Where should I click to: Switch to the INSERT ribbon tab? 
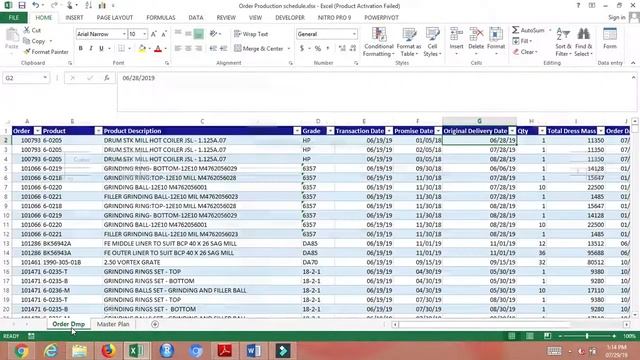coord(74,18)
